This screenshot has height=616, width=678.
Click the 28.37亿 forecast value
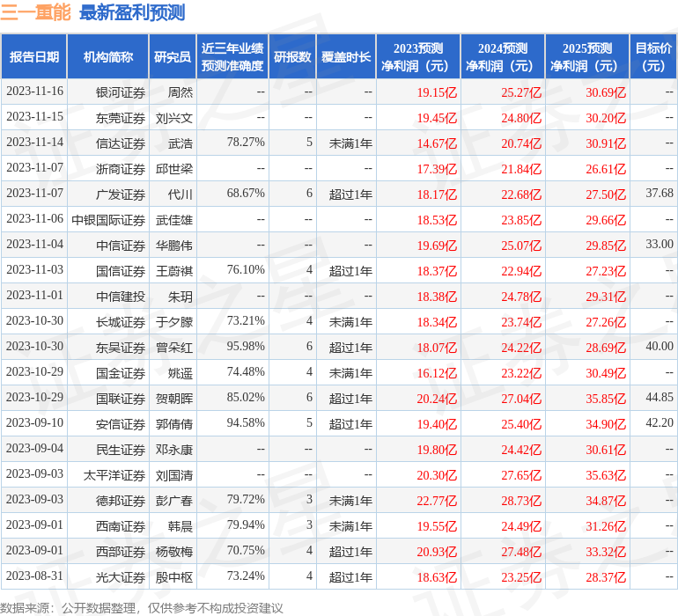click(606, 576)
